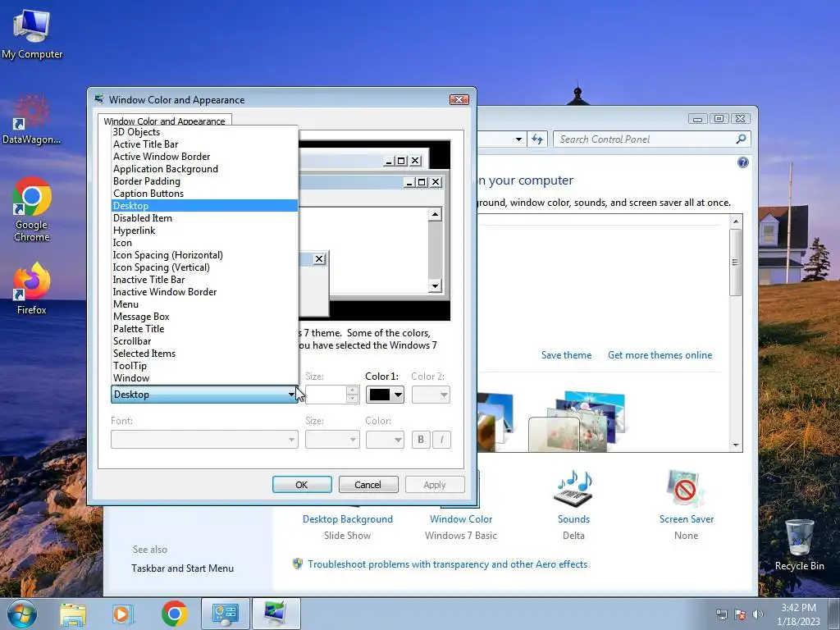Open Recycle Bin on desktop

coord(799,545)
